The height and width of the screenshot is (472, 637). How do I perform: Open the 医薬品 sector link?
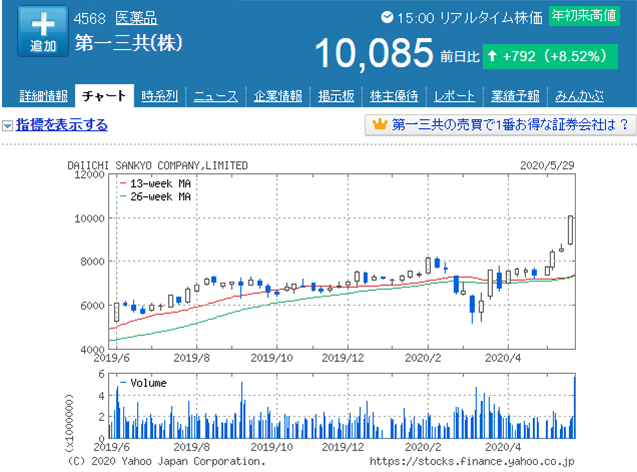pyautogui.click(x=136, y=18)
